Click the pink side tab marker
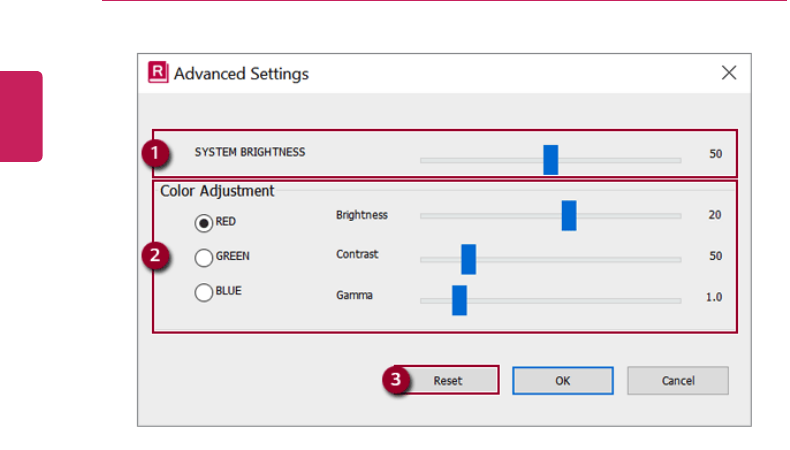The height and width of the screenshot is (450, 790). pyautogui.click(x=21, y=116)
